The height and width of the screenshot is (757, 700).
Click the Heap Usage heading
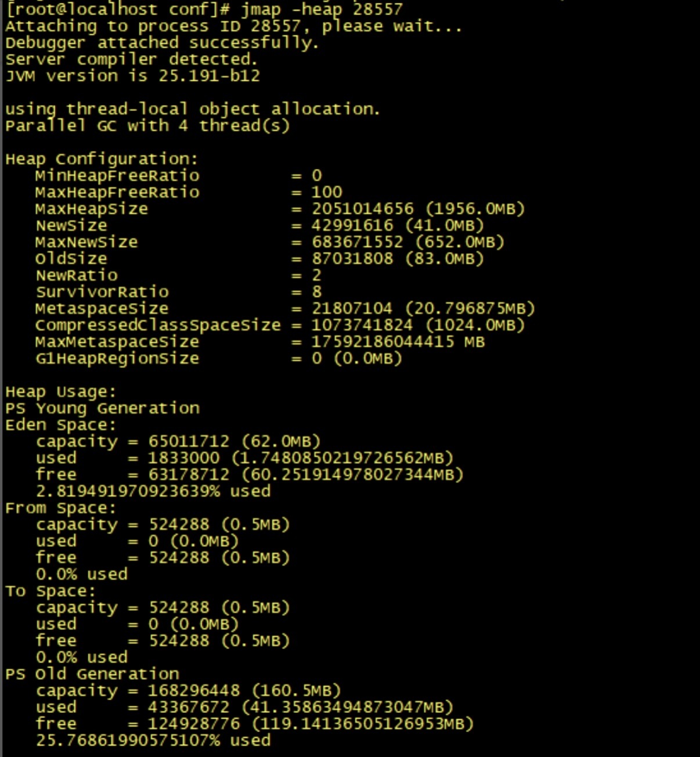pyautogui.click(x=61, y=392)
